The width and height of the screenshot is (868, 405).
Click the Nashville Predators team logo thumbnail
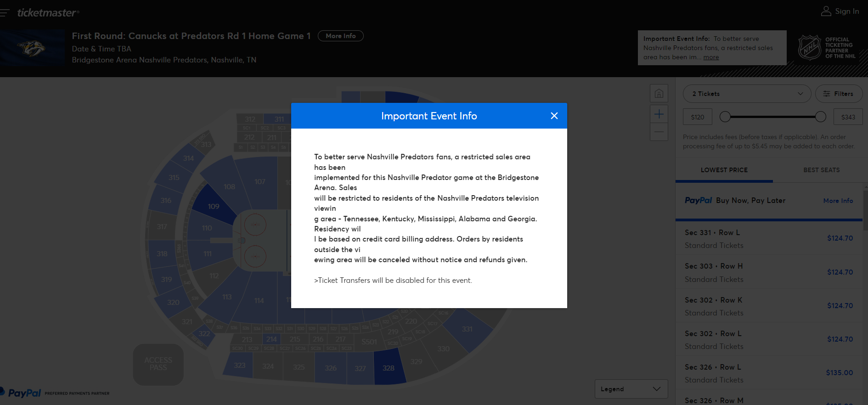(x=32, y=48)
